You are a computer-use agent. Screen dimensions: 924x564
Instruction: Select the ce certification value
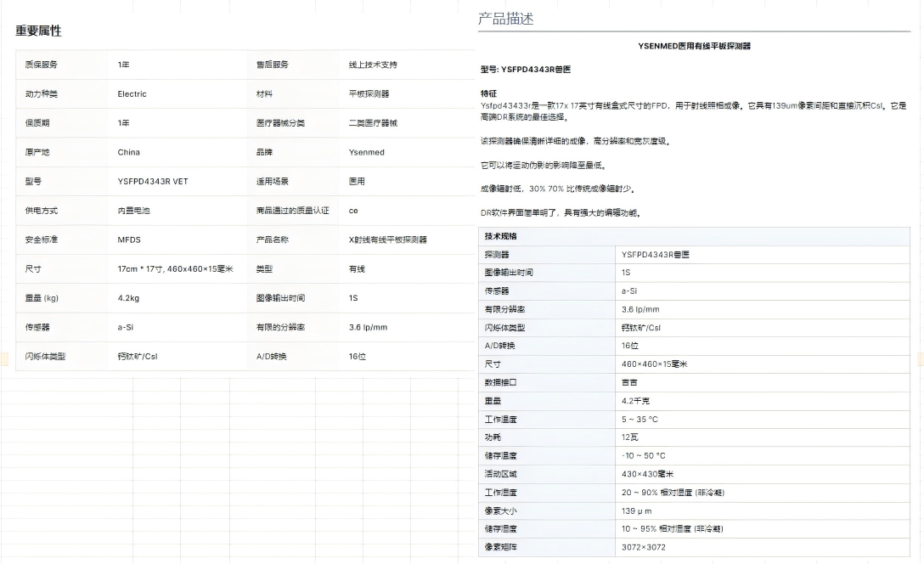(x=353, y=211)
